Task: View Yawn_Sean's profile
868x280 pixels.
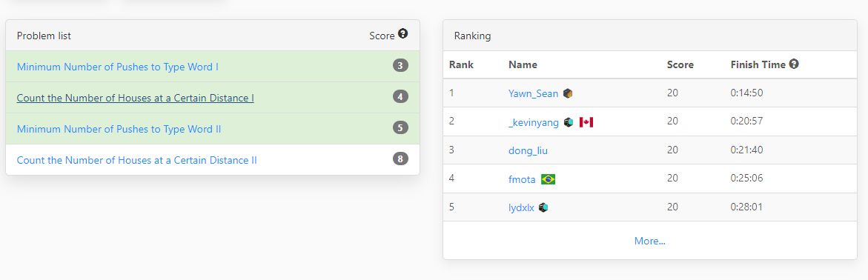Action: tap(533, 93)
